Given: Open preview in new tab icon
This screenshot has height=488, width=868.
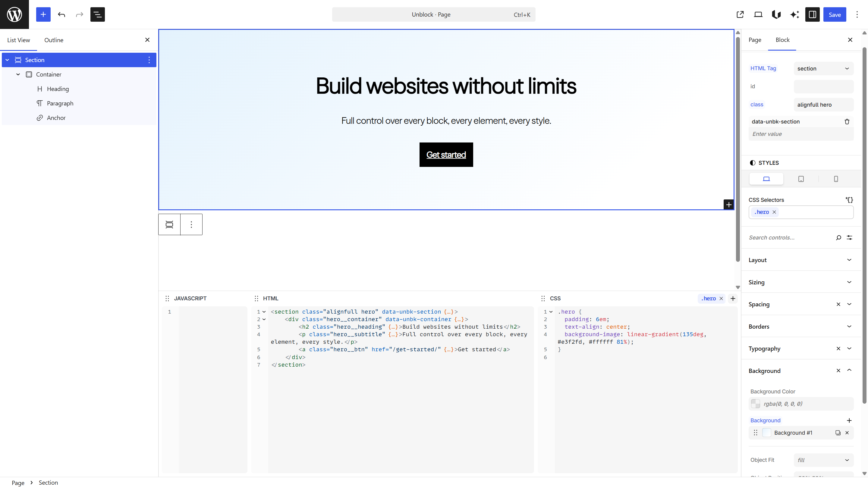Looking at the screenshot, I should tap(740, 14).
